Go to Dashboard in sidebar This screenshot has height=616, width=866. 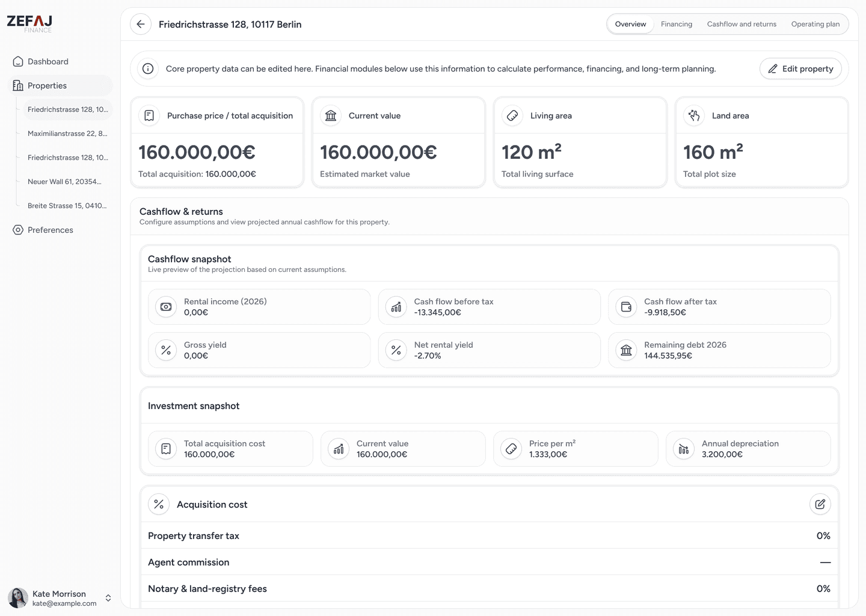60,61
